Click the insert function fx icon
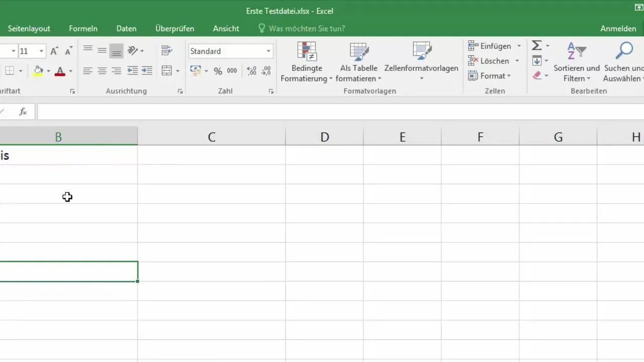Screen dimensions: 644x362 click(23, 112)
